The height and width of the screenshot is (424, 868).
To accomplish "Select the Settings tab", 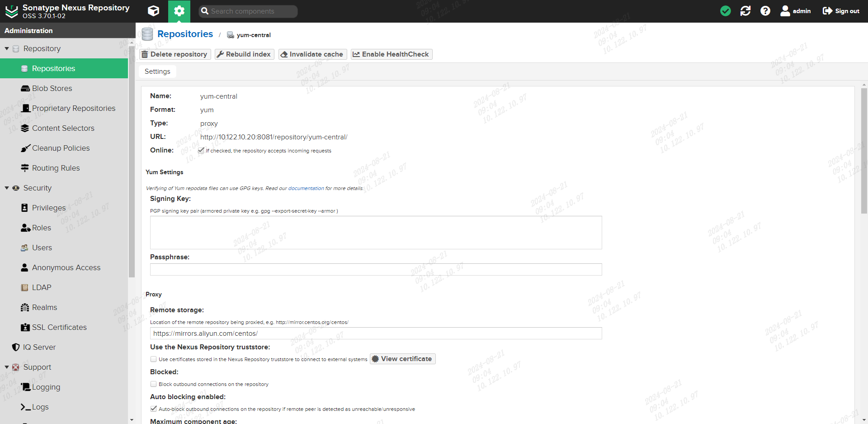I will (x=157, y=71).
